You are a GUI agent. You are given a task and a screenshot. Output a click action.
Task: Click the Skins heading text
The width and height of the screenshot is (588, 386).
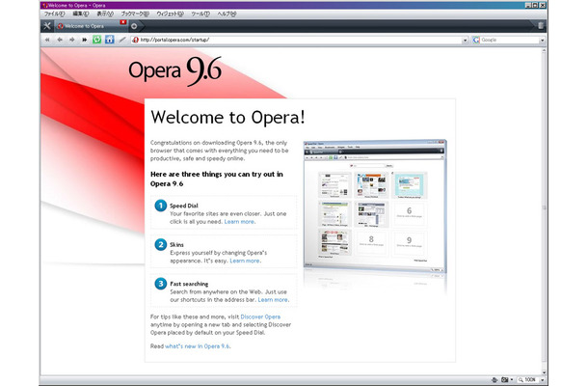(176, 245)
